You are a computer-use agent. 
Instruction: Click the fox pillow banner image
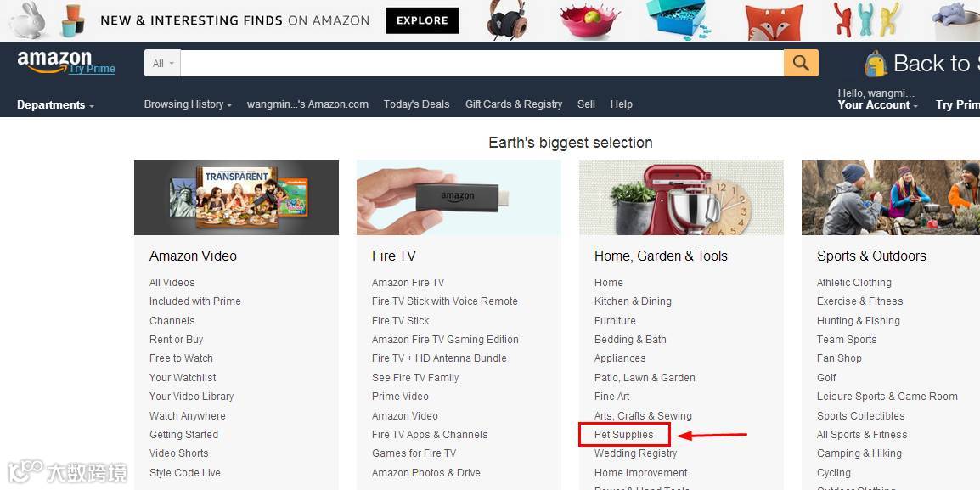pyautogui.click(x=774, y=21)
